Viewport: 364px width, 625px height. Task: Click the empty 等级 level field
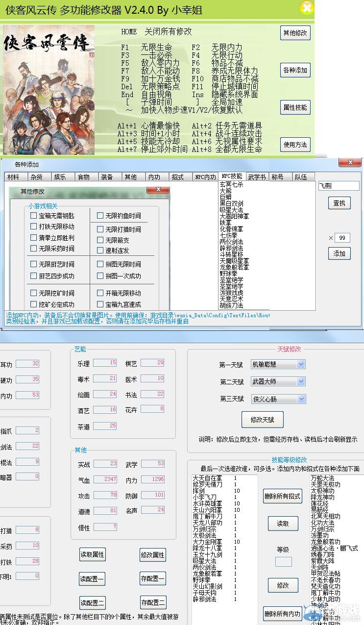pos(283,562)
